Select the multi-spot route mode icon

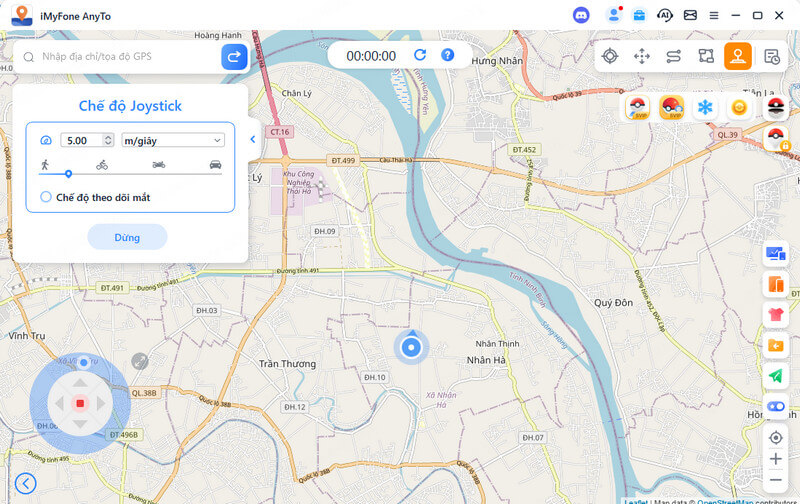tap(706, 56)
